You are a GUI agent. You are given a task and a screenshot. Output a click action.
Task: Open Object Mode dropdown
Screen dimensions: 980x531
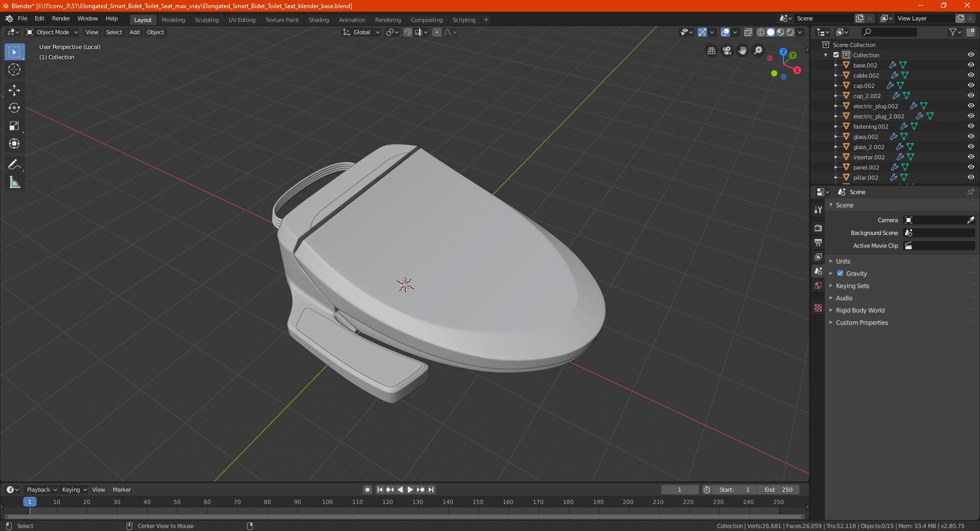click(52, 32)
